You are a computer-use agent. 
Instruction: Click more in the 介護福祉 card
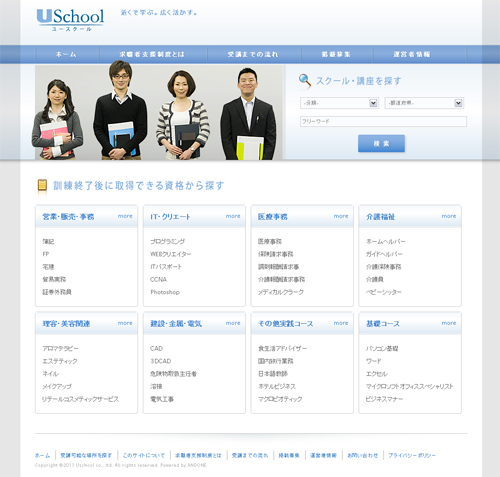[449, 216]
